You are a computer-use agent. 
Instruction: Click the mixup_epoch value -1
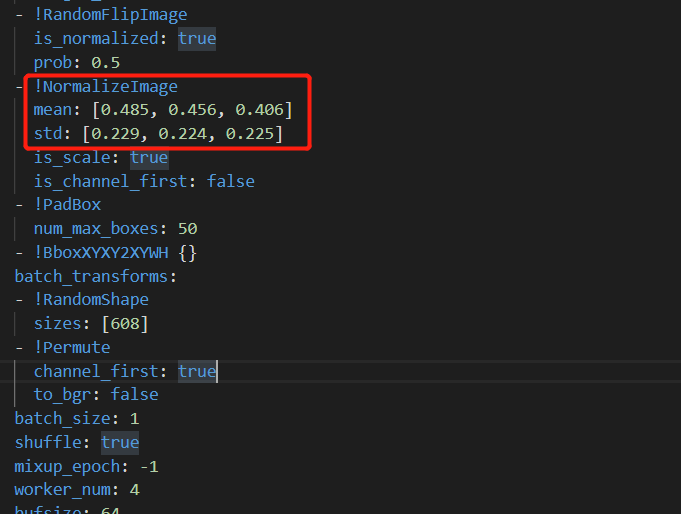[149, 467]
